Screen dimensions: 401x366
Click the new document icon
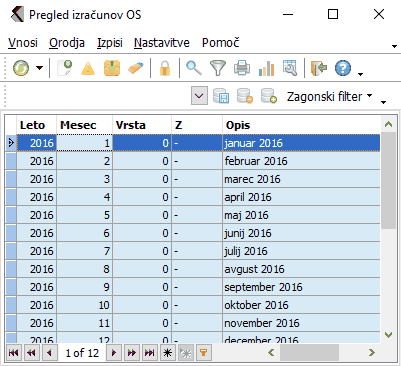64,68
